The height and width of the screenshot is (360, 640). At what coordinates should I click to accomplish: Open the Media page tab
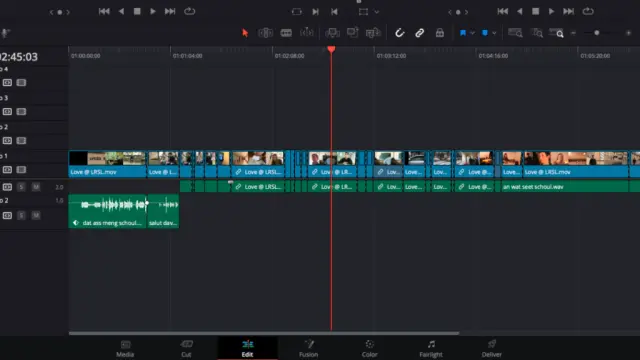coord(125,349)
